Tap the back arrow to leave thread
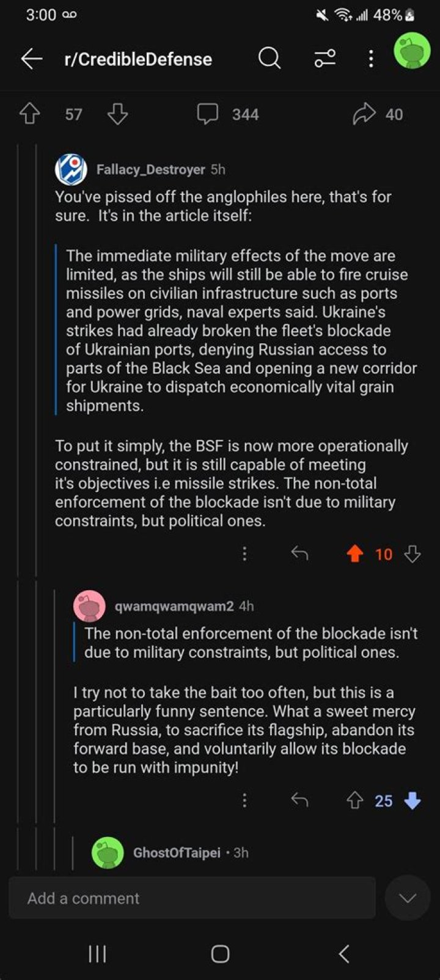 tap(32, 59)
